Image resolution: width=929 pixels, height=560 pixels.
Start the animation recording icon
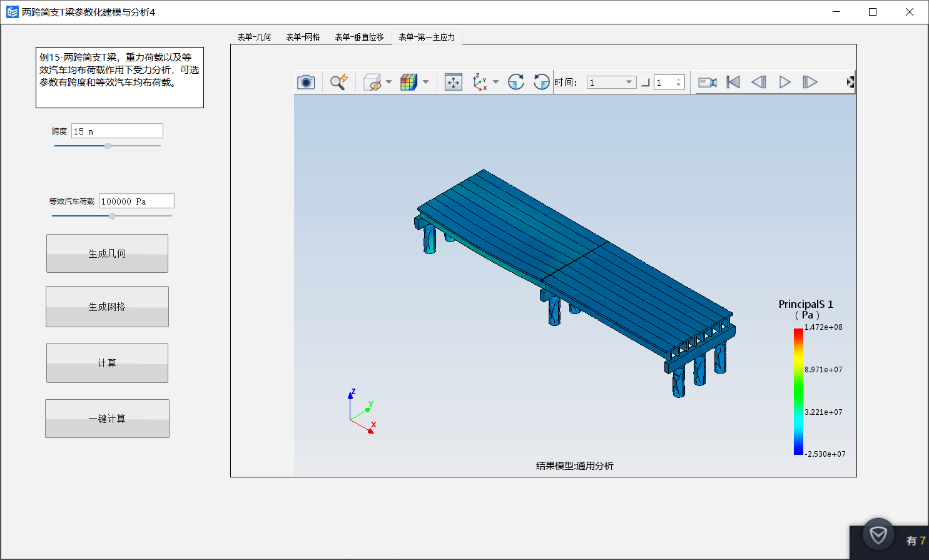pos(707,82)
